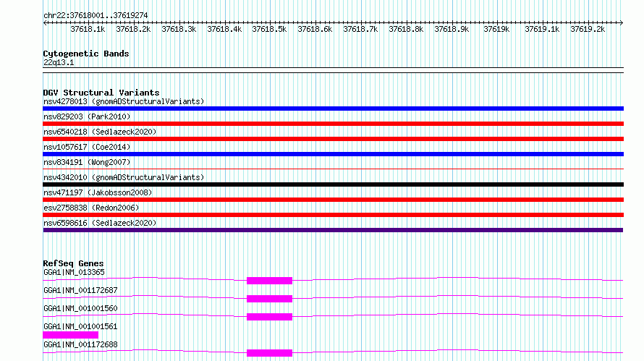
Task: Open variant nsv6540218 (Sedlazeck2020) label
Action: [x=100, y=132]
